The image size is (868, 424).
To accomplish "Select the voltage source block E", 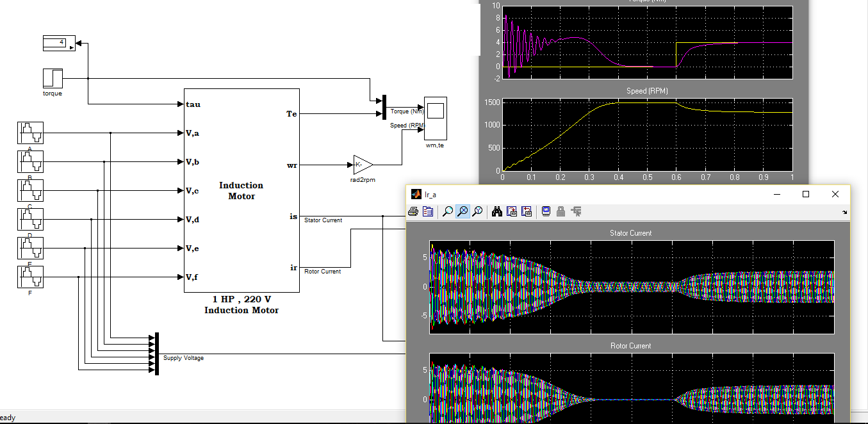I will click(29, 248).
